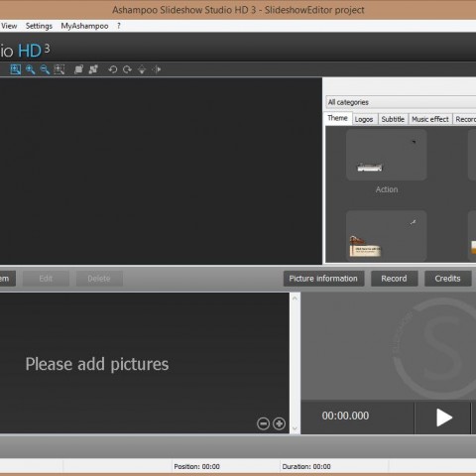Switch to the Music effect tab
Image resolution: width=476 pixels, height=476 pixels.
tap(430, 119)
